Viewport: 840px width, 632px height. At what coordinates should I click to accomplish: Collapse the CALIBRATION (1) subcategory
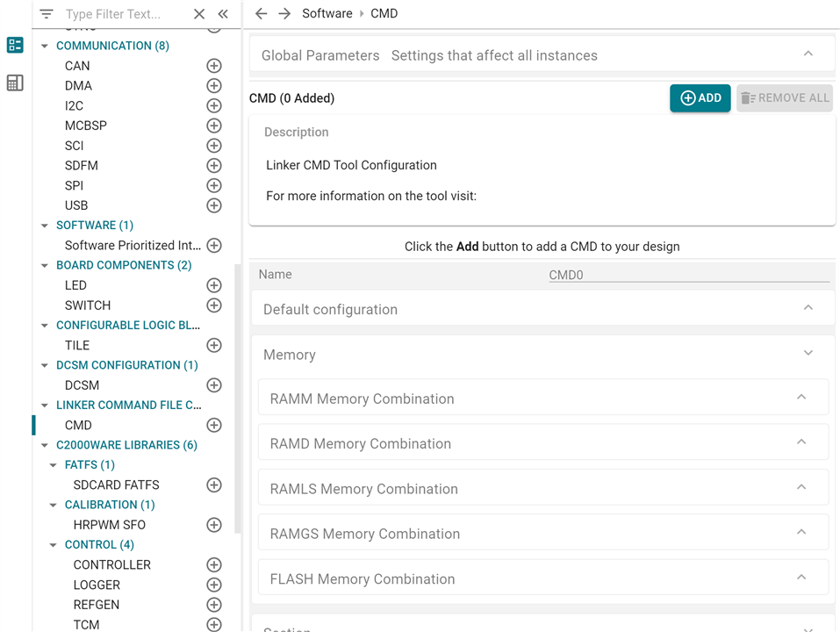tap(53, 505)
